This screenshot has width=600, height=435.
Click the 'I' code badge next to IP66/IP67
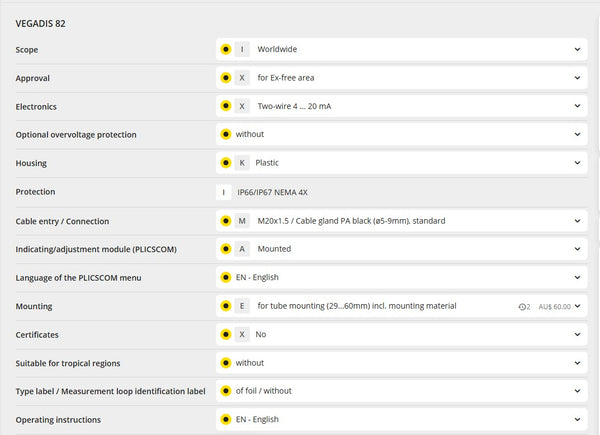(226, 192)
